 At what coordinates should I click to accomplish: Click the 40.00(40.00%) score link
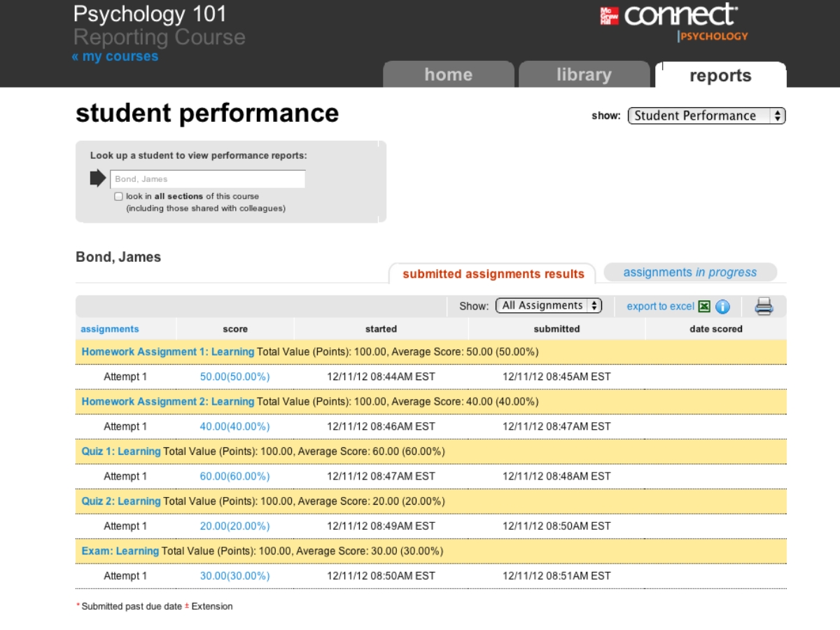[x=234, y=426]
